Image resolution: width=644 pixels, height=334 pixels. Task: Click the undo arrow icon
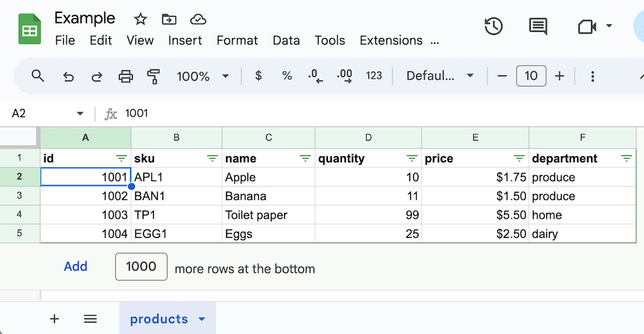click(x=68, y=76)
